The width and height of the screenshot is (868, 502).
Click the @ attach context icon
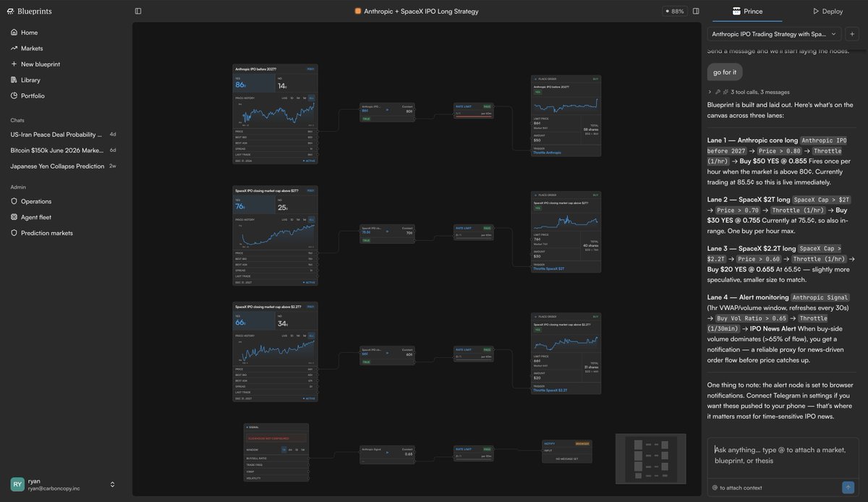point(715,488)
